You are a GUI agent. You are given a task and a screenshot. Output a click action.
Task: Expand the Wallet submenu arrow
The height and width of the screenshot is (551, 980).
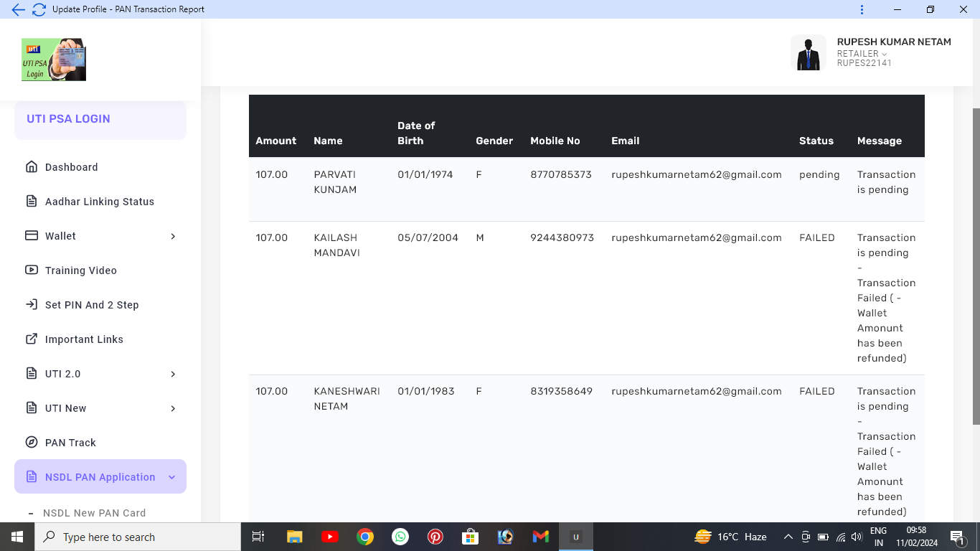(x=173, y=236)
